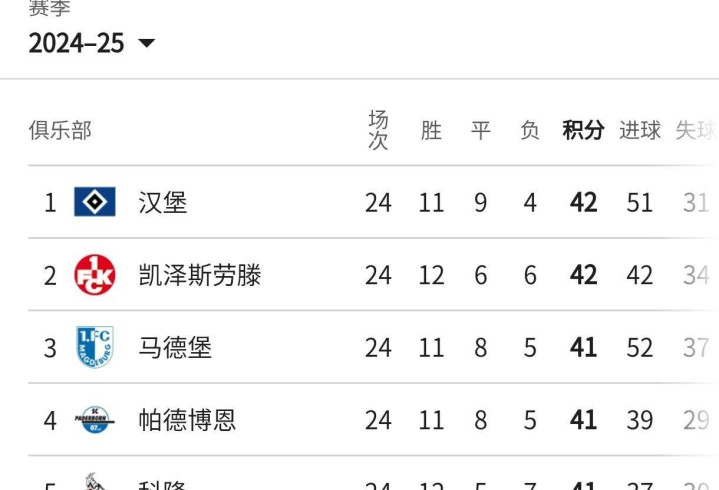
Task: Sort by the 进球 column header
Action: coord(640,130)
